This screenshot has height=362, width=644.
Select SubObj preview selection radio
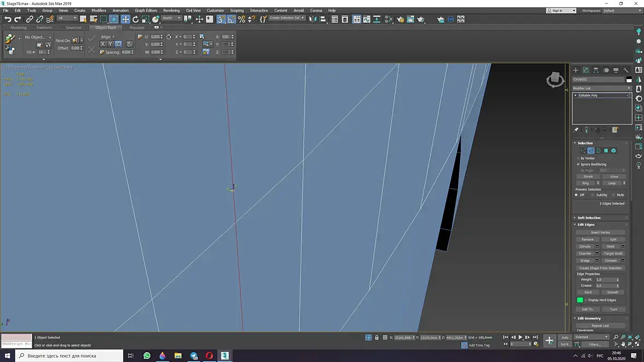point(593,195)
